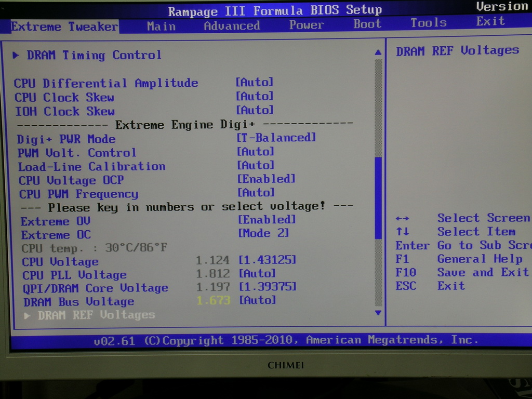Select the CPU PLL Voltage label
This screenshot has height=399, width=532.
(x=75, y=275)
